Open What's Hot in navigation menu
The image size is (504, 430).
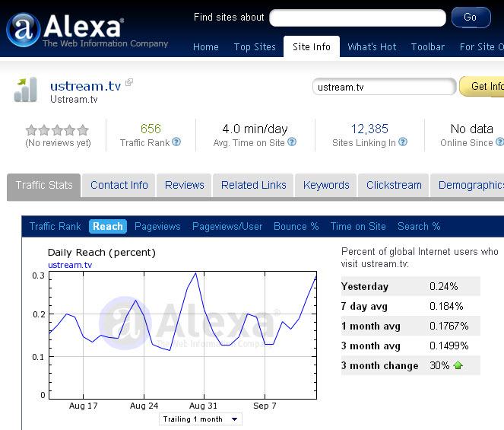coord(372,46)
